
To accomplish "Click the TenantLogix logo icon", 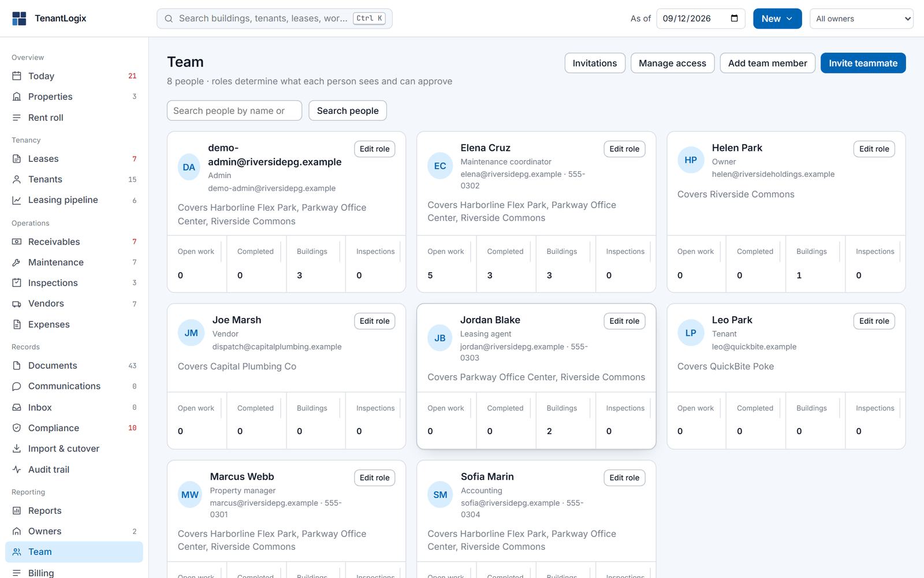I will pos(19,18).
